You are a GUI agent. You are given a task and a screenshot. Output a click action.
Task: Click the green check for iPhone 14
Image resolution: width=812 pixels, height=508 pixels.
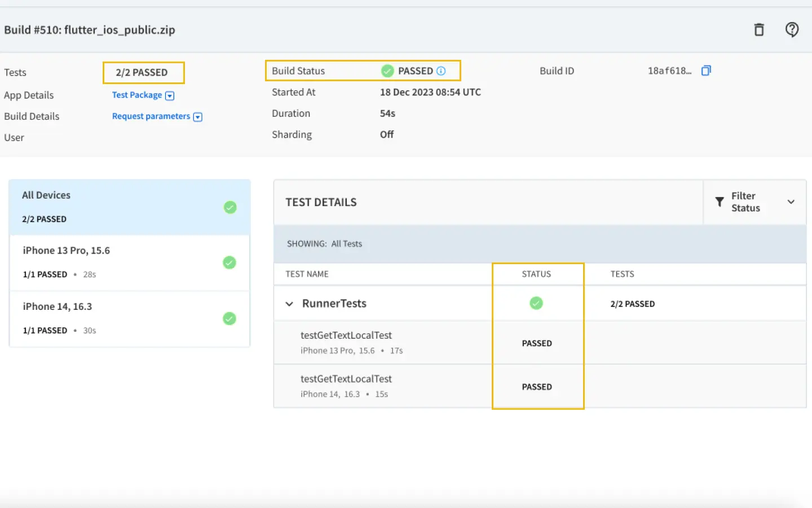(x=230, y=318)
